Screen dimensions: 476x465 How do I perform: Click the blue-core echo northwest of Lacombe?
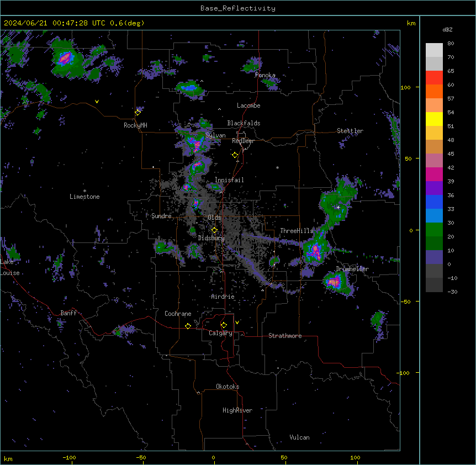tap(189, 88)
